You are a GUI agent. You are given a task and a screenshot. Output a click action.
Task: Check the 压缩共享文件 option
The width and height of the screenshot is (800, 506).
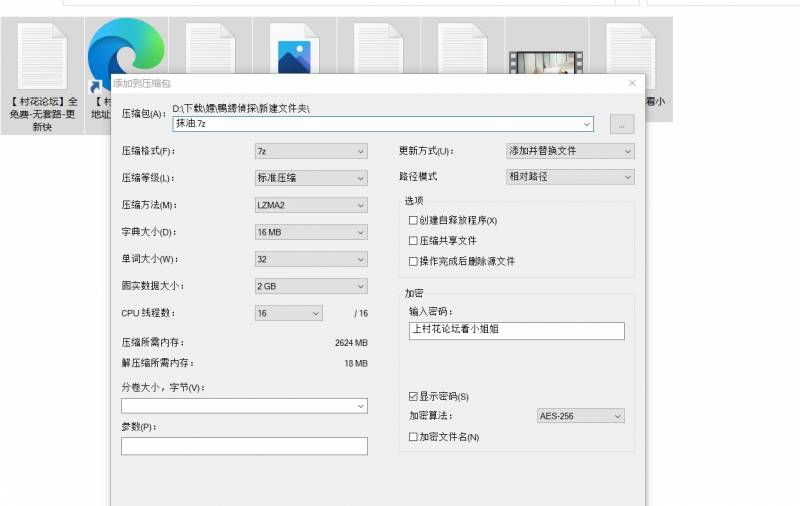click(413, 241)
